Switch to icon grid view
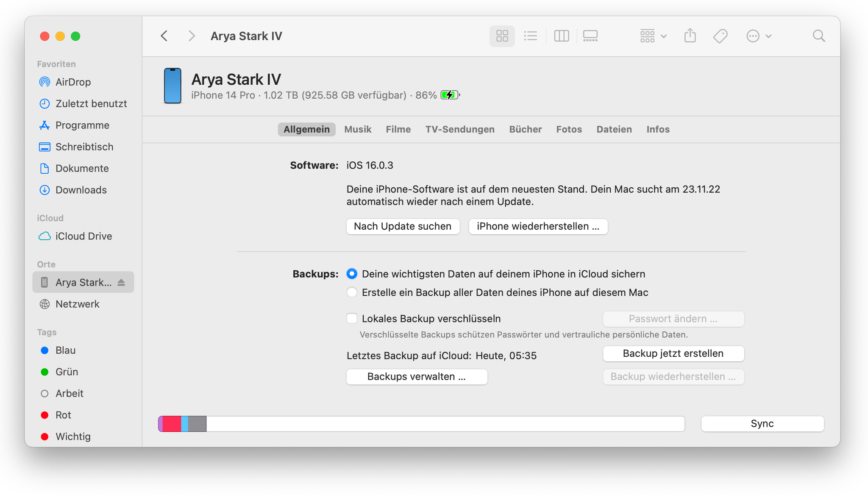868x494 pixels. tap(502, 36)
